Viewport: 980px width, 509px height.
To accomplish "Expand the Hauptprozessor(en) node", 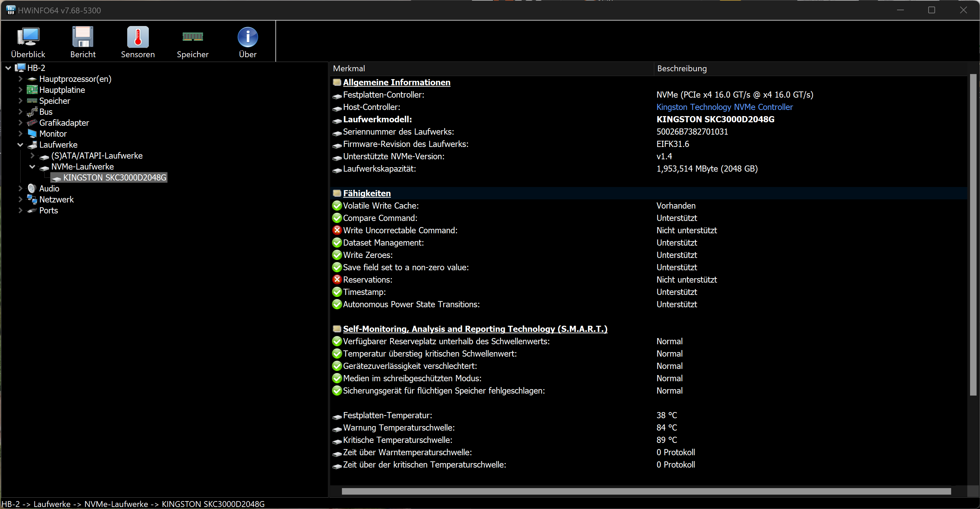I will 21,79.
